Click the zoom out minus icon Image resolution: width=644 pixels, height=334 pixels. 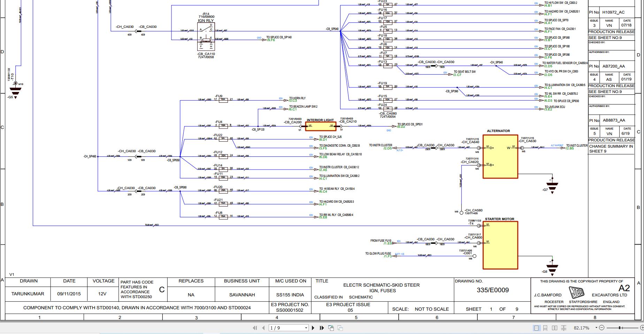tap(602, 328)
